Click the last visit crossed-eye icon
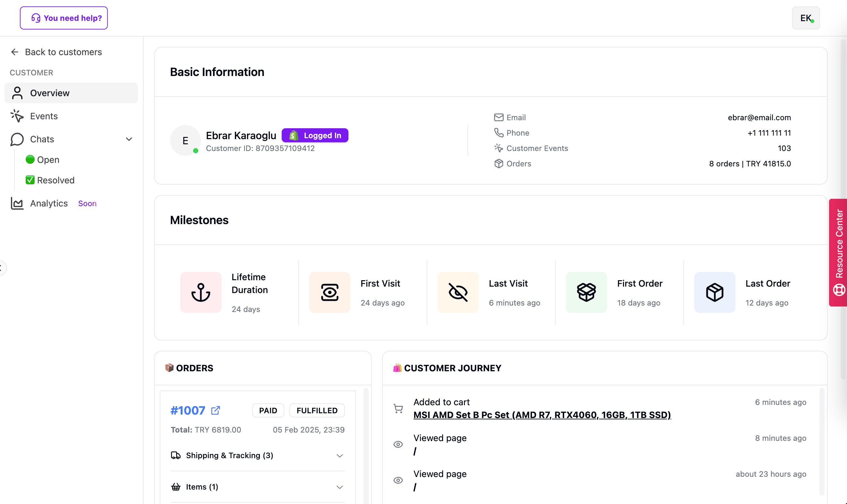Screen dimensions: 847x504 click(x=458, y=292)
